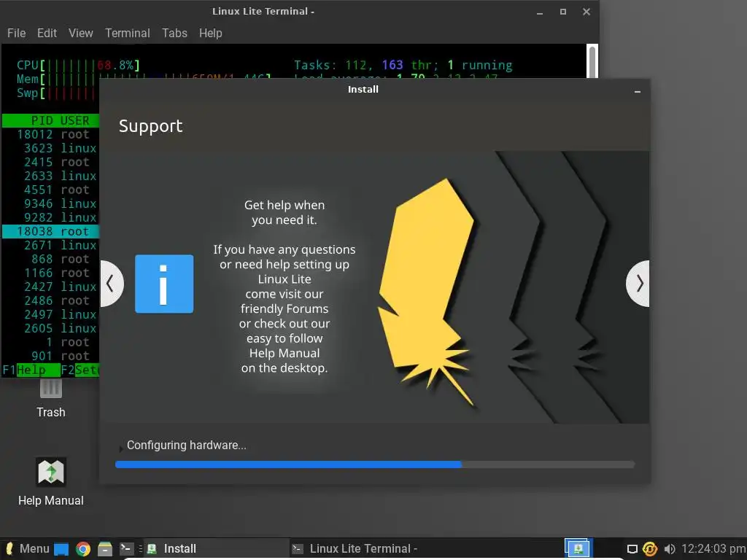Screen dimensions: 747x560
Task: Select htop process row 2486 root
Action: click(x=50, y=300)
